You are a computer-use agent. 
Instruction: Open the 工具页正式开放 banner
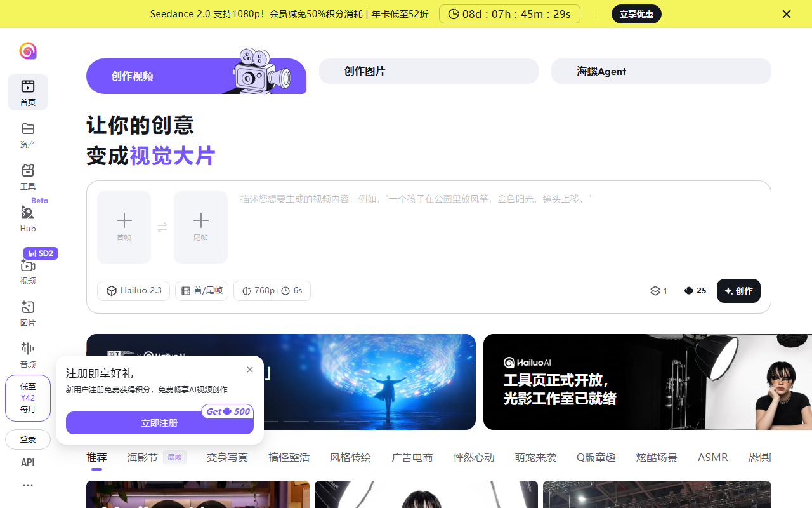[x=648, y=382]
